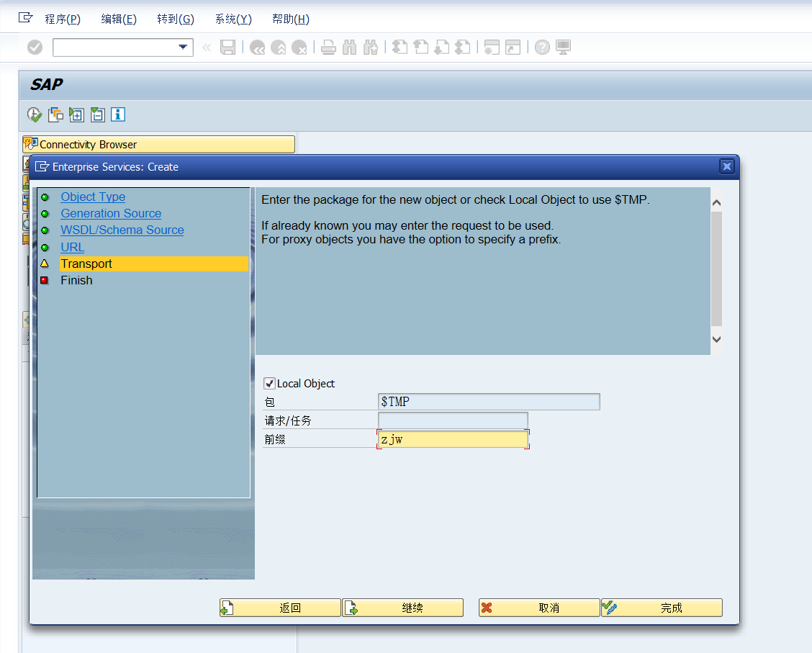Image resolution: width=812 pixels, height=653 pixels.
Task: Click the collapse subtree icon
Action: 97,114
